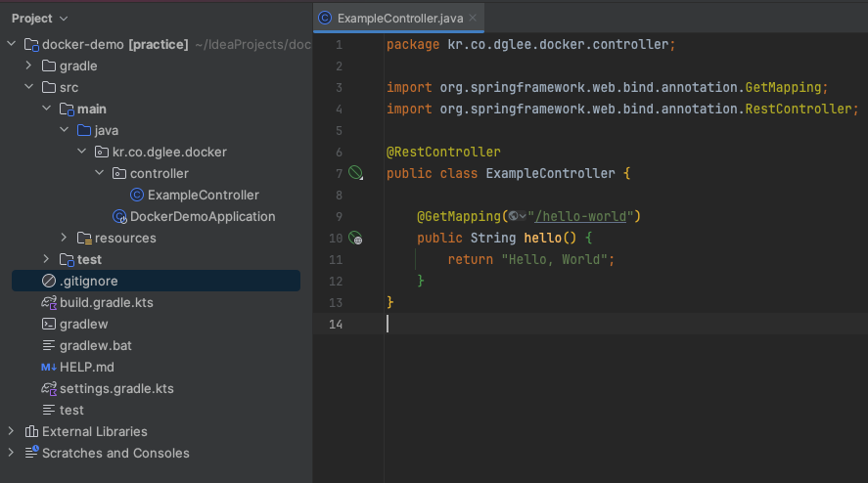
Task: Click the ExampleController class name in code
Action: point(550,173)
